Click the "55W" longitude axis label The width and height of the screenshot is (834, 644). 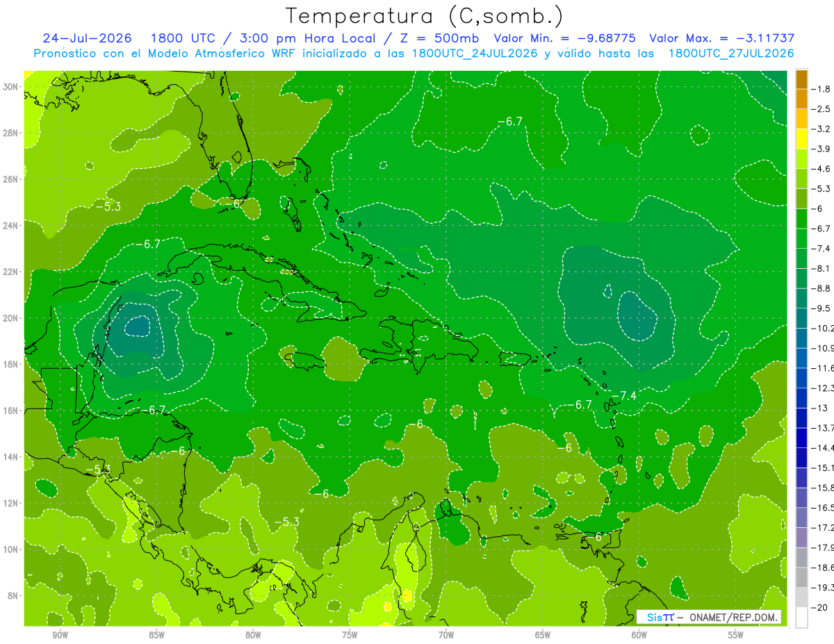(736, 635)
